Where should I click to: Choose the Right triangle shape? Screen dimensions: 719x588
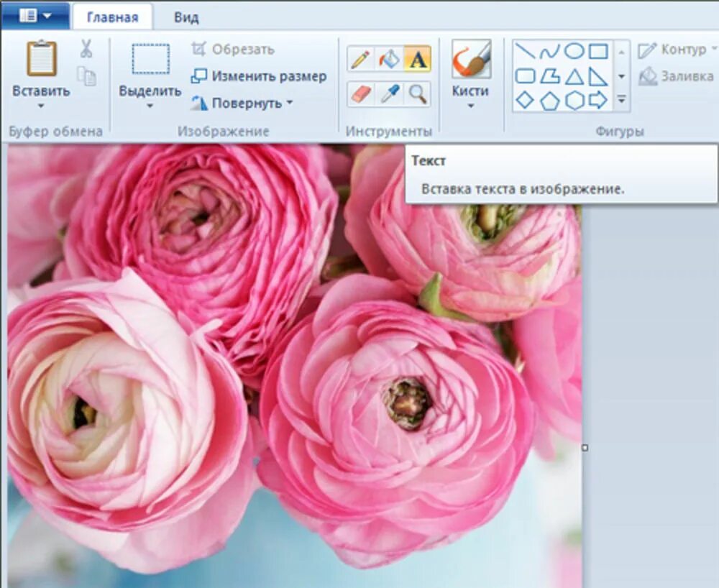(x=598, y=75)
